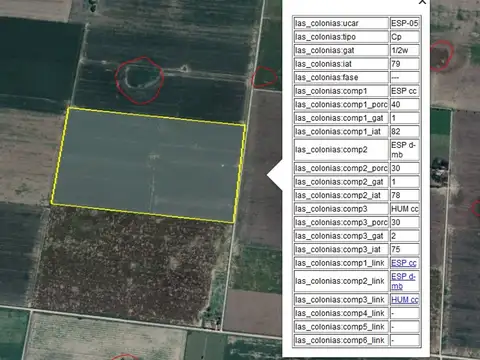Select the las_colonias:comp6_link label
Screen dimensions: 480x360
[x=341, y=340]
